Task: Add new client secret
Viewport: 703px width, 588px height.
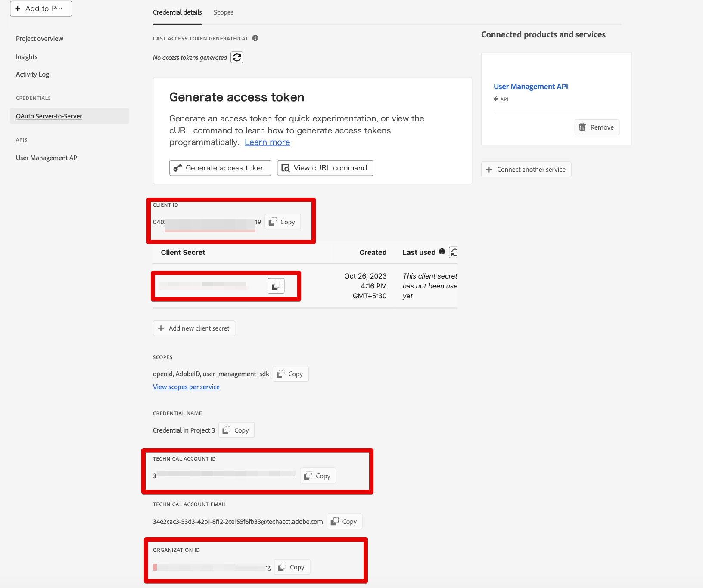Action: point(194,328)
